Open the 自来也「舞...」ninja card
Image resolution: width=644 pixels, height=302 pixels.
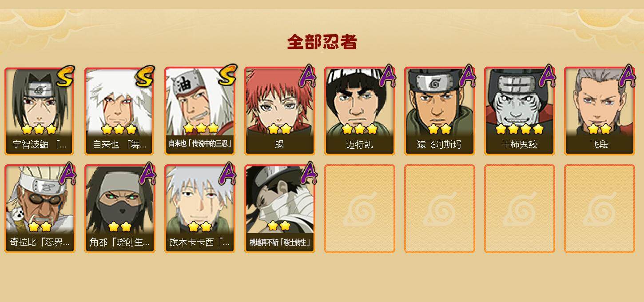pos(120,111)
